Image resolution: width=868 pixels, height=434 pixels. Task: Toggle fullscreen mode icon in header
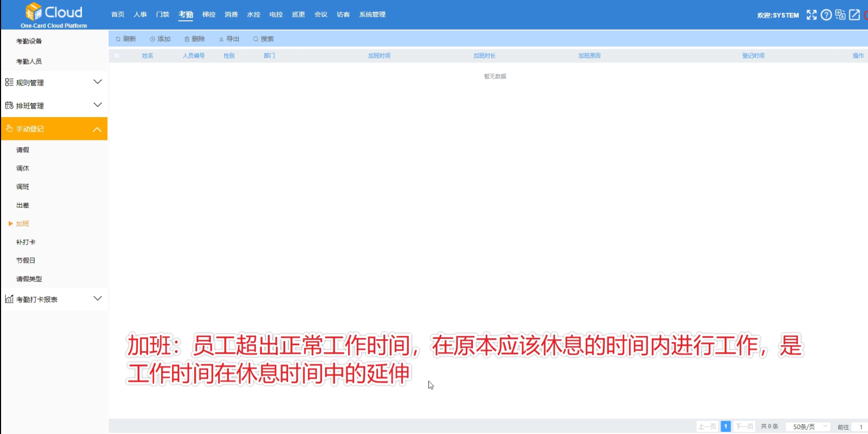[x=812, y=15]
